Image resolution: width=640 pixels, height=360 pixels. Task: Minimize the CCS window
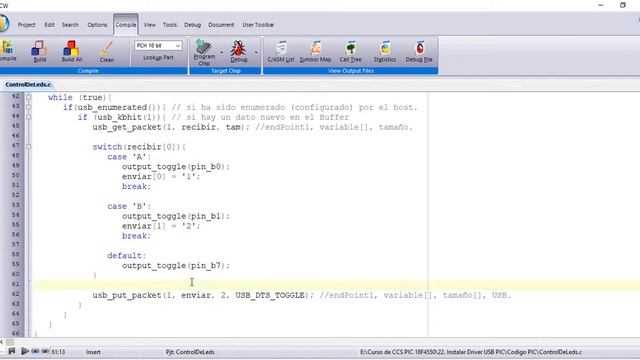tap(601, 5)
